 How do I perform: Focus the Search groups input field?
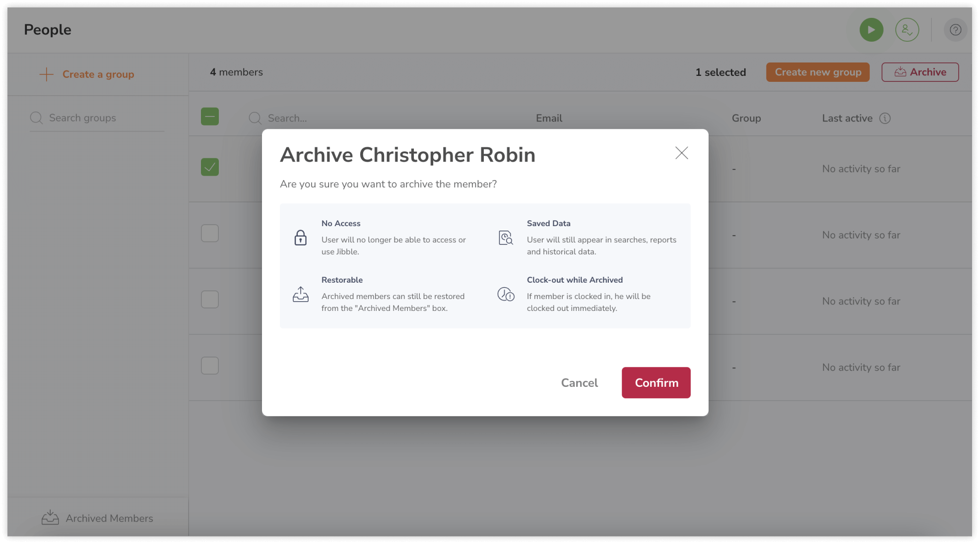click(x=104, y=118)
